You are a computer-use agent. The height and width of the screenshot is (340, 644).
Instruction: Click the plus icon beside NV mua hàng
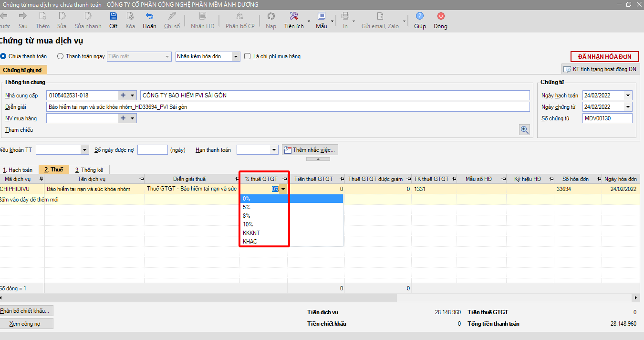pyautogui.click(x=123, y=118)
